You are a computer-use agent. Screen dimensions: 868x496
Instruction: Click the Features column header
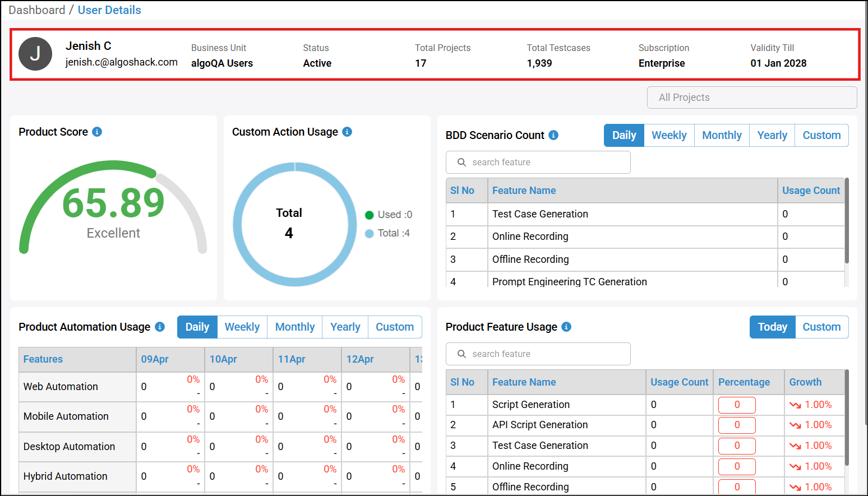[77, 359]
